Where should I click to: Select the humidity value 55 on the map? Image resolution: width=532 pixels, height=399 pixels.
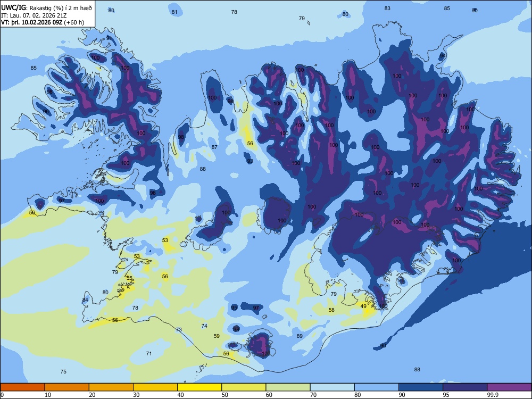click(129, 278)
